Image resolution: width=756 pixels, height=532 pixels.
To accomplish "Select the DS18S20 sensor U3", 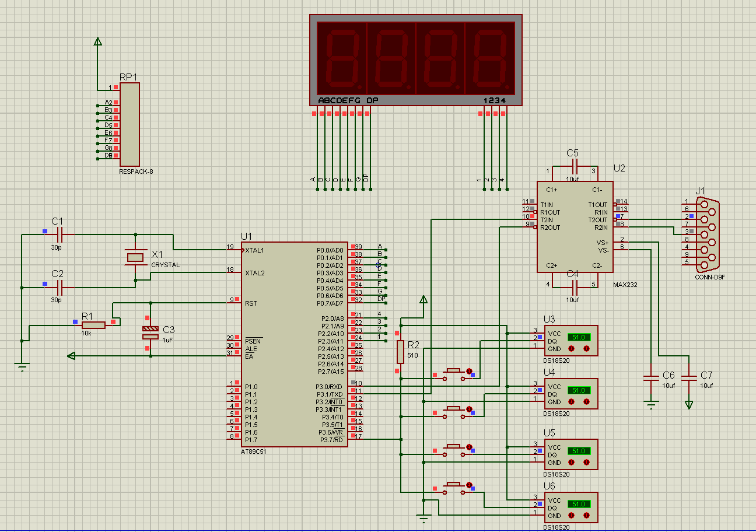I will point(571,341).
